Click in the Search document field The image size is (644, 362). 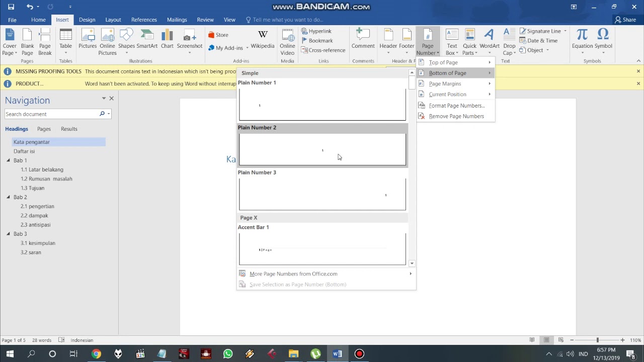(x=52, y=114)
